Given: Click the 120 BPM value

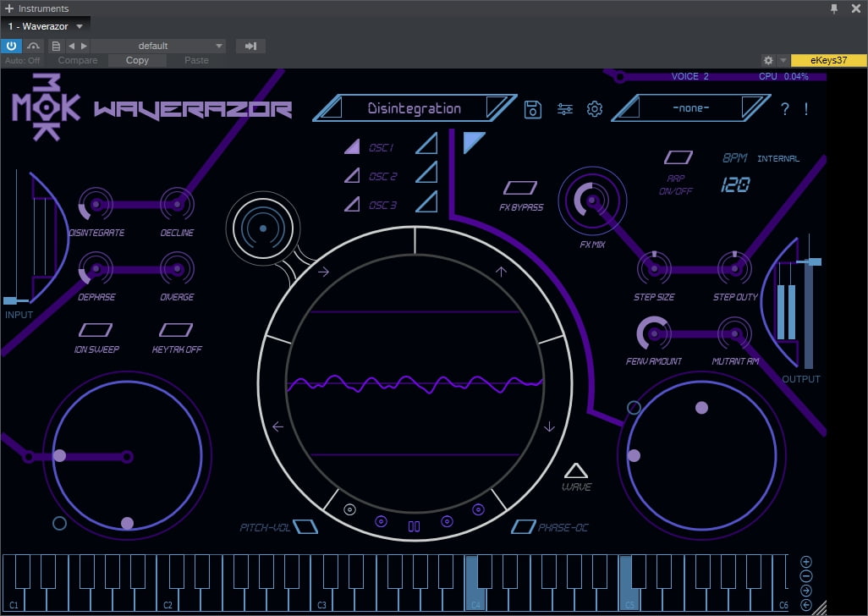Looking at the screenshot, I should (735, 184).
